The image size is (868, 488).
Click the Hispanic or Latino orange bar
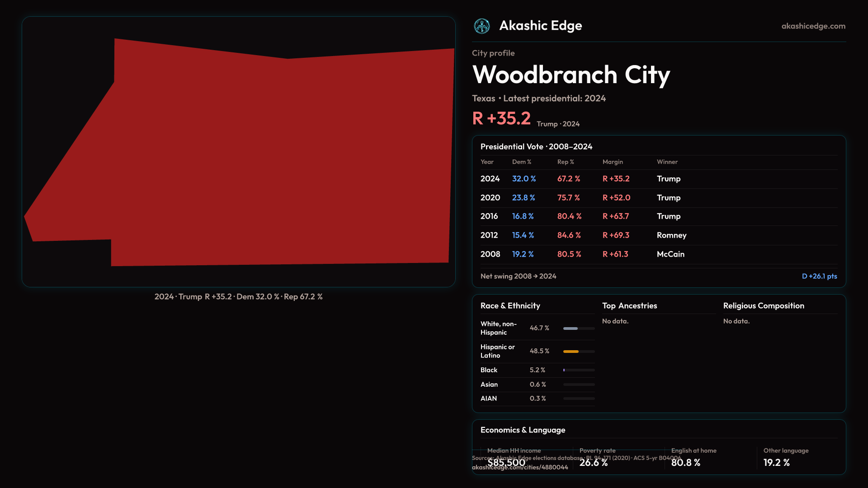click(571, 352)
